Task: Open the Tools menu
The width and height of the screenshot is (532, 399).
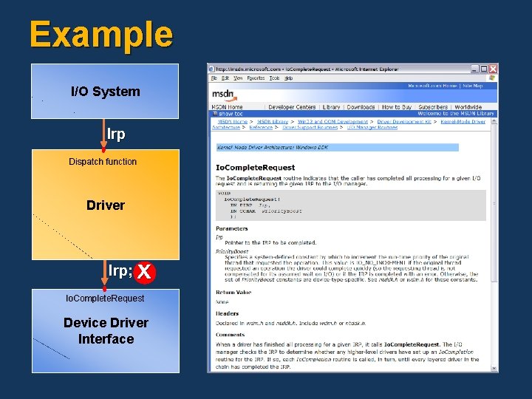Action: [274, 78]
